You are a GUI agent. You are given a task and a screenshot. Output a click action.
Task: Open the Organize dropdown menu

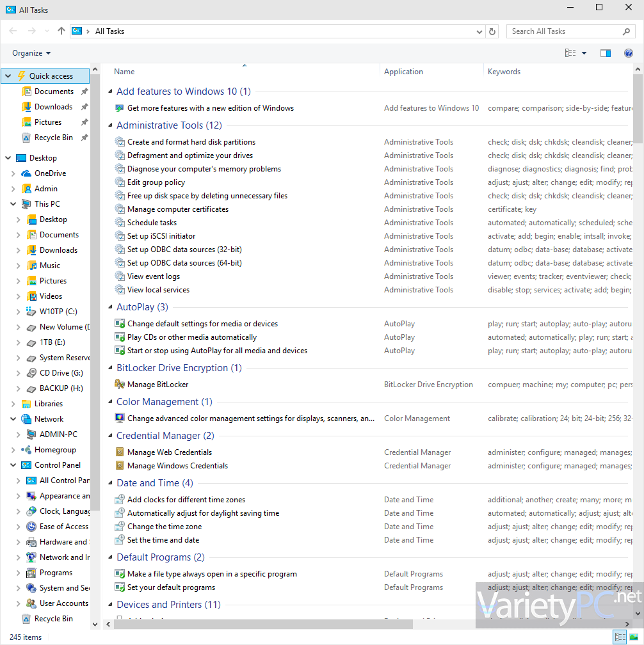31,53
